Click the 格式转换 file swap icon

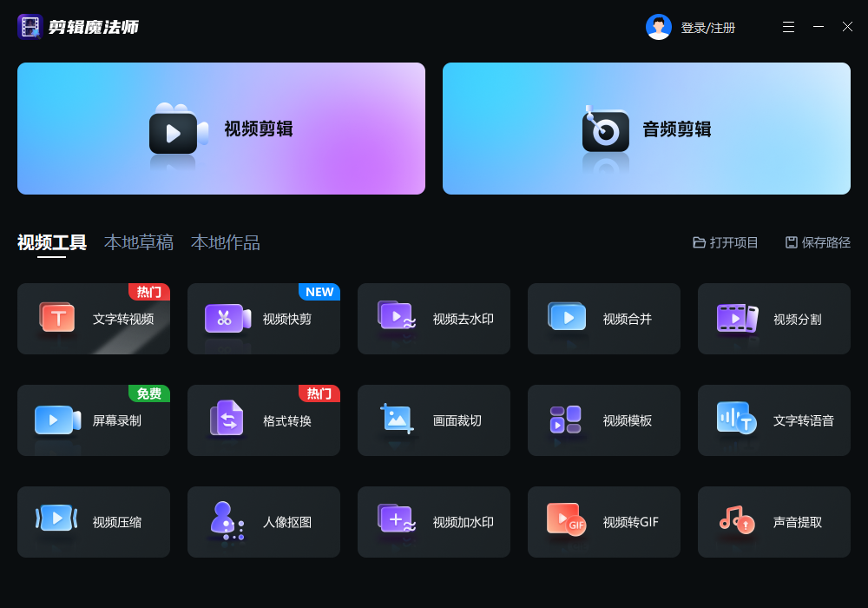(x=227, y=418)
